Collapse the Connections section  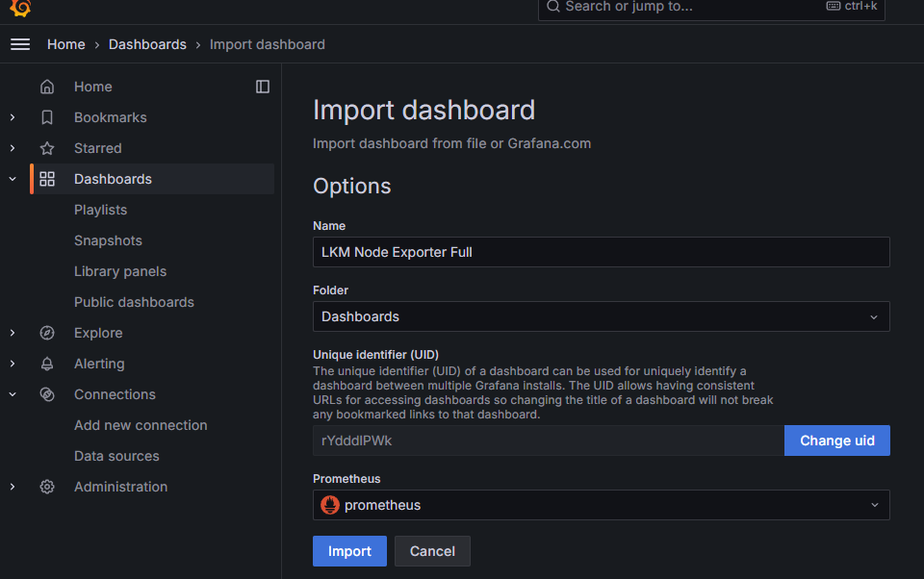[13, 394]
